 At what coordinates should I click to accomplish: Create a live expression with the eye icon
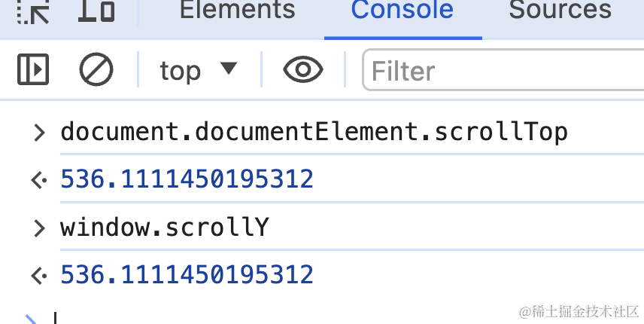pyautogui.click(x=302, y=70)
